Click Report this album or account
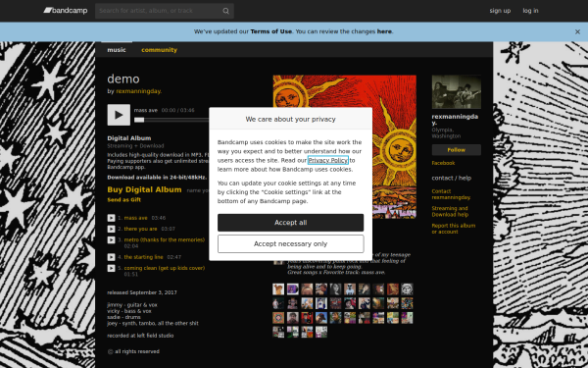This screenshot has height=368, width=588. [454, 229]
